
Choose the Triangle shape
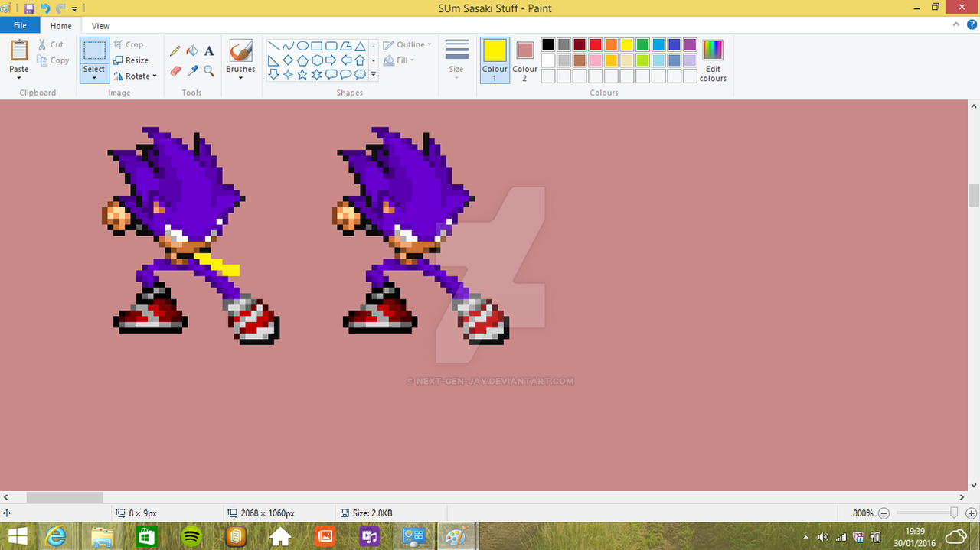[x=361, y=46]
